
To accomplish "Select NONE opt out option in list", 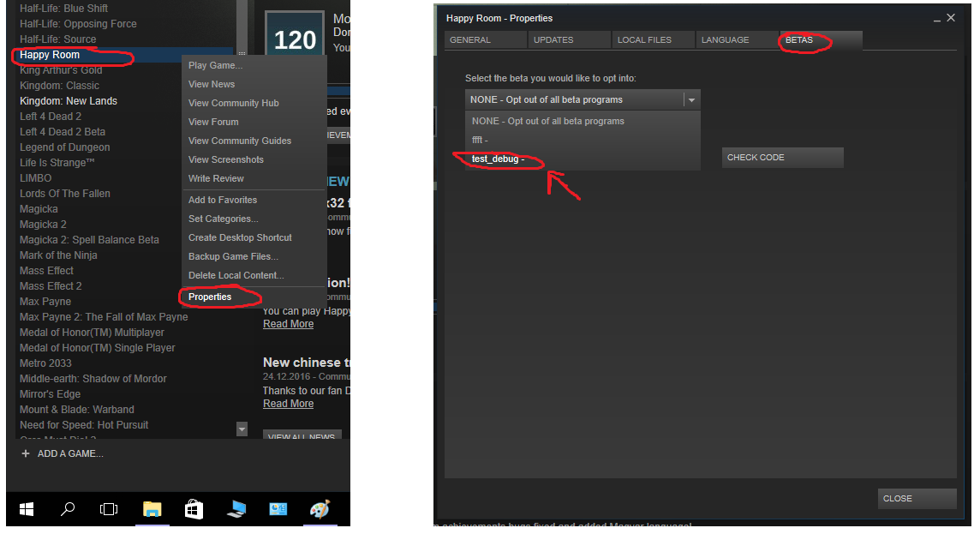I will [547, 121].
